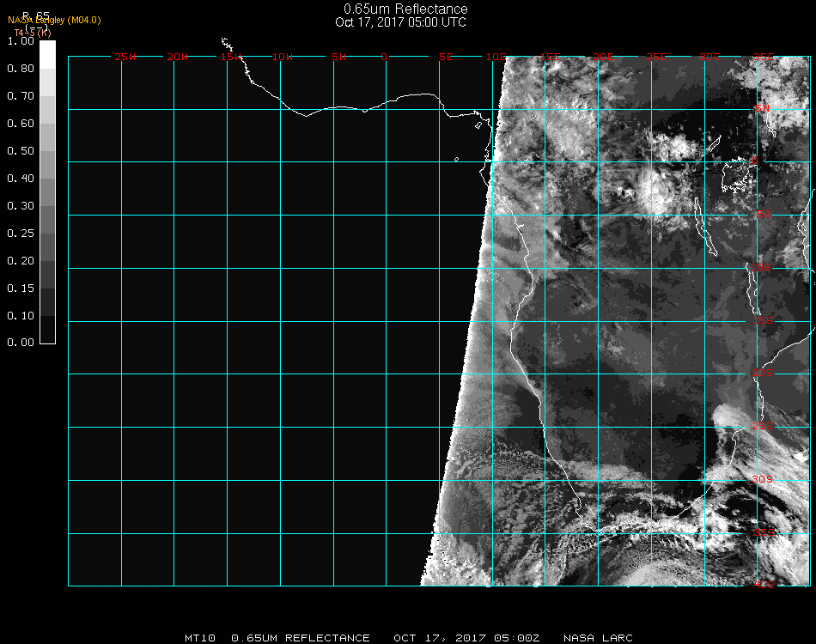
Task: Click the MT10 text in the footer
Action: [200, 638]
